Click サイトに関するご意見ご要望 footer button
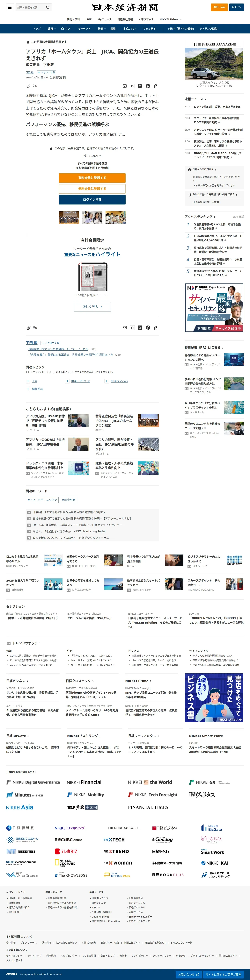Screen dimensions: 250x980 (224, 975)
